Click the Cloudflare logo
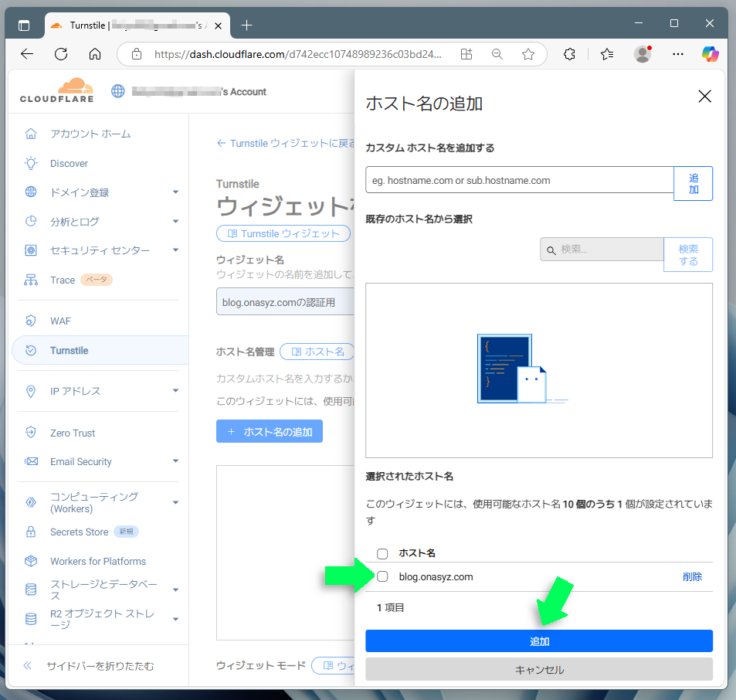 pyautogui.click(x=56, y=90)
